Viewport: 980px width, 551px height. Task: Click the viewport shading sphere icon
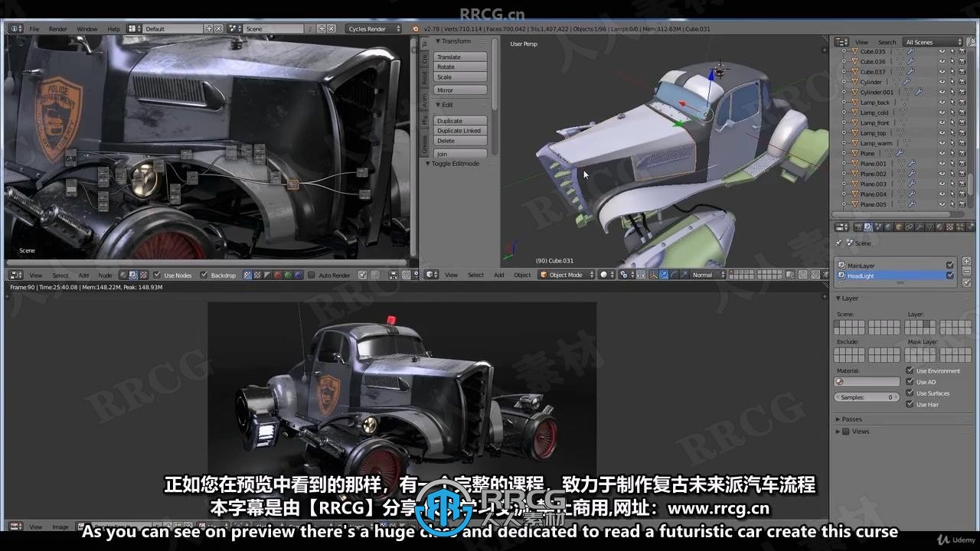pyautogui.click(x=603, y=275)
